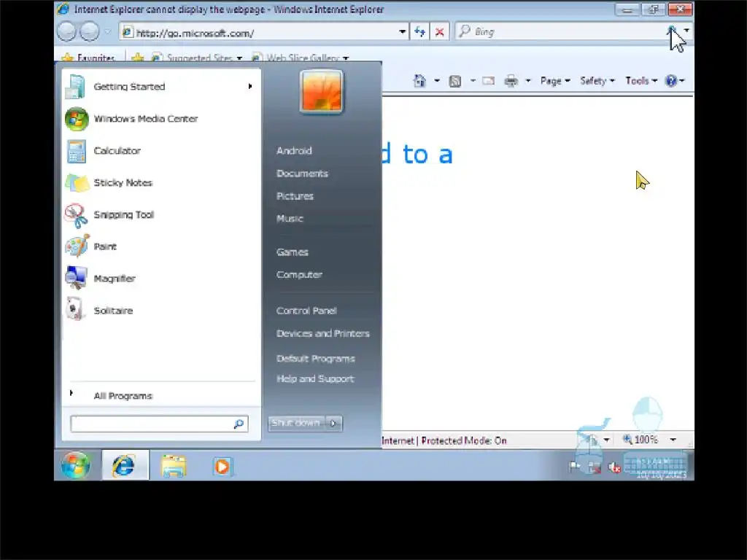Screen dimensions: 747x560
Task: Open the Tools menu
Action: click(641, 81)
